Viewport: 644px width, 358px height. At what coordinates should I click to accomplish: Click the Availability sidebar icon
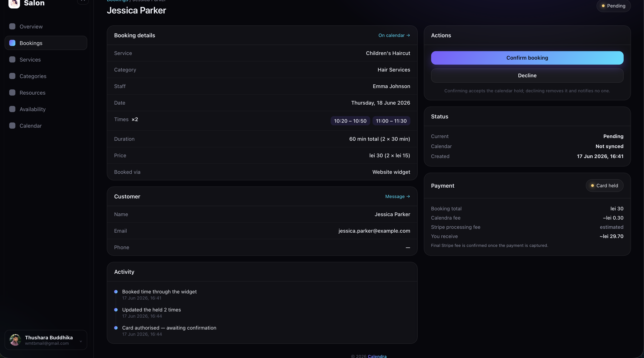point(12,109)
